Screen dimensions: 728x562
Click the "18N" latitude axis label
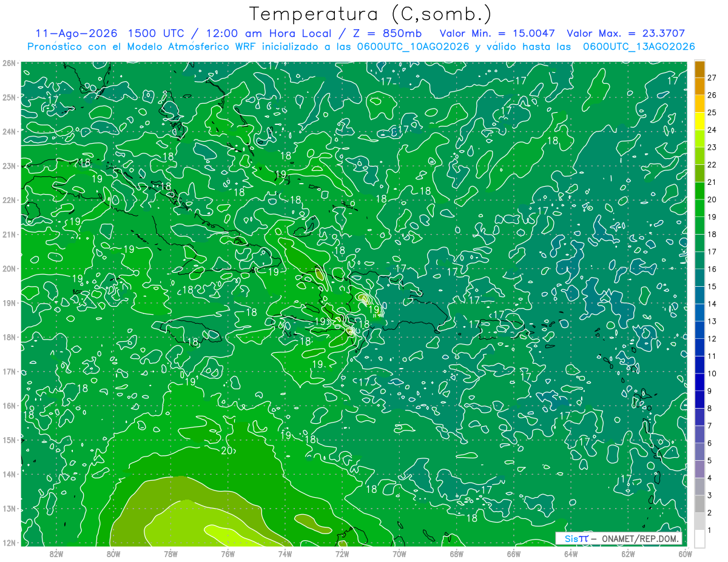(x=8, y=337)
